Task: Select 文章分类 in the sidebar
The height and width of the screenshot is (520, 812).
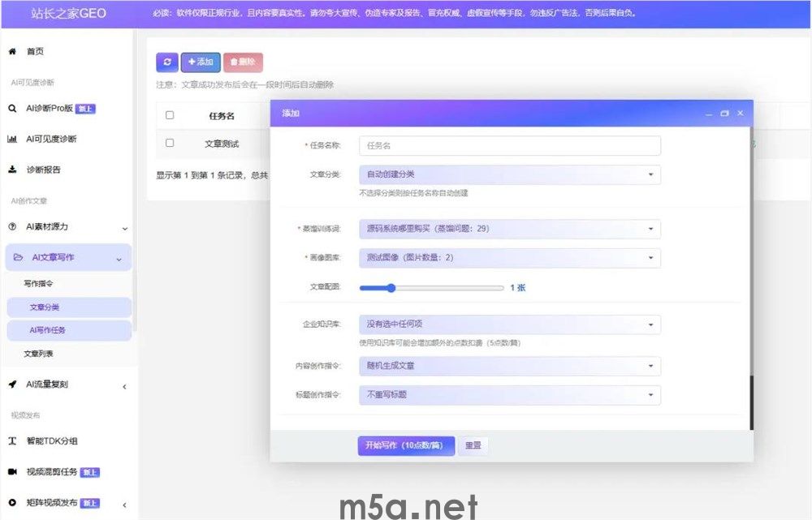Action: coord(69,307)
